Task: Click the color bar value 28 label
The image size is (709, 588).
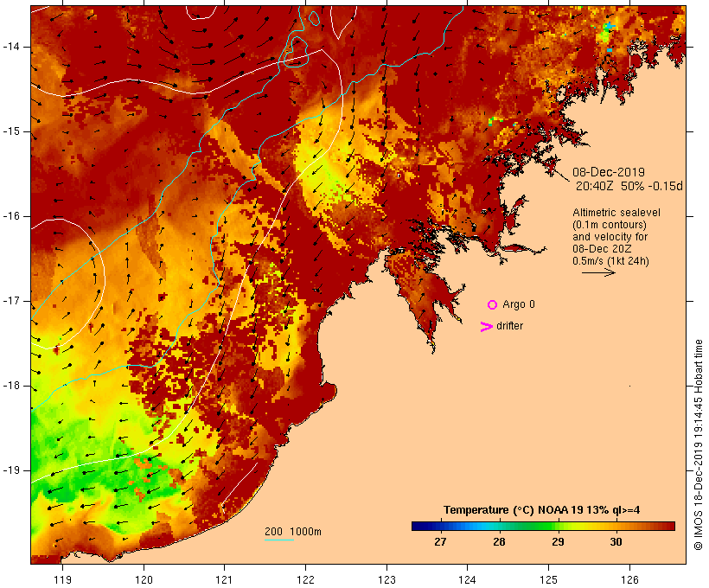Action: (x=499, y=542)
